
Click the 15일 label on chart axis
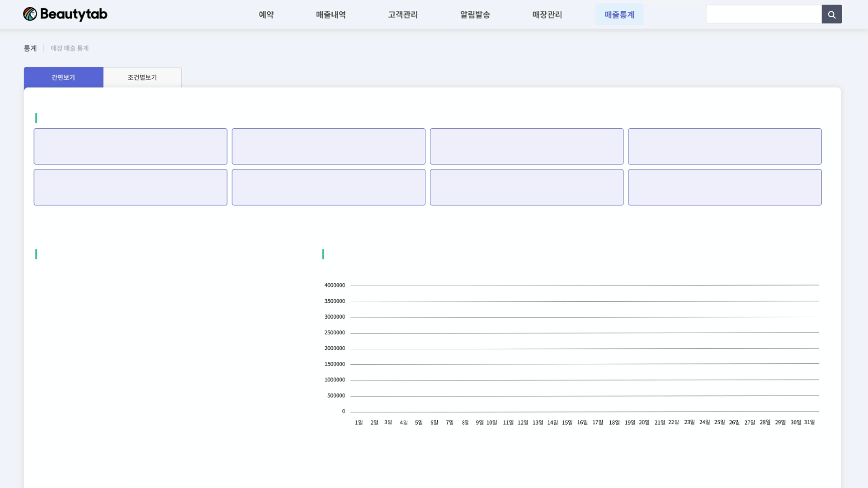pyautogui.click(x=567, y=422)
